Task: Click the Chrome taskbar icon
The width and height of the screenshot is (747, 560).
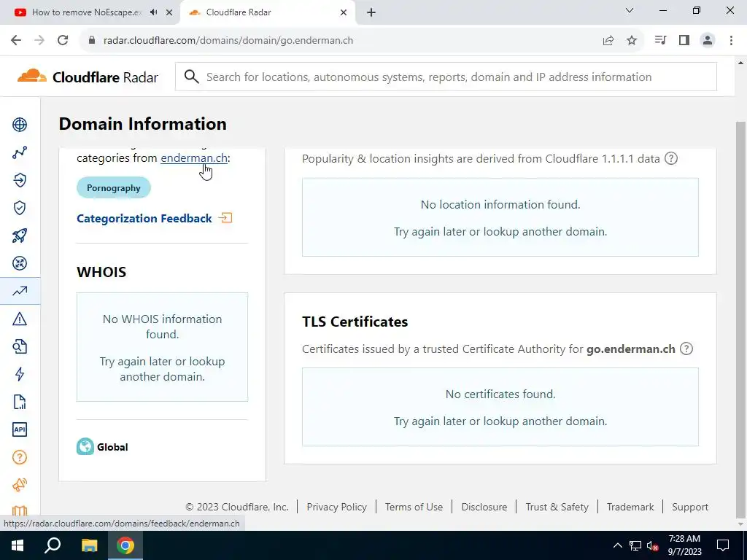Action: click(x=125, y=545)
